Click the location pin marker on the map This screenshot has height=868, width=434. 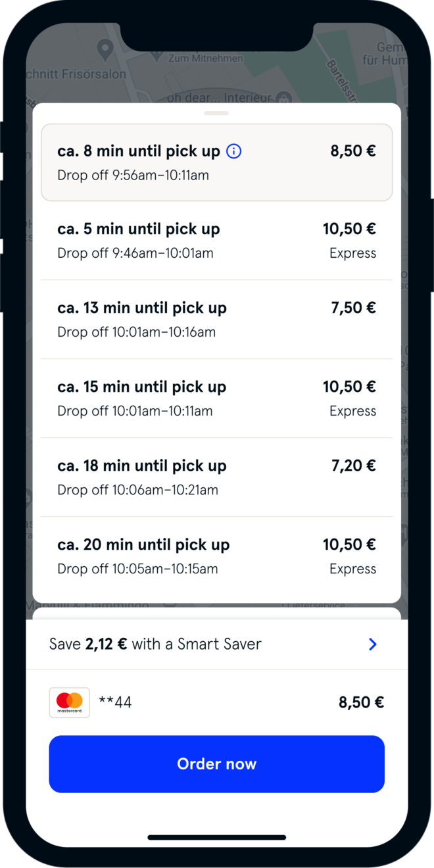point(105,49)
